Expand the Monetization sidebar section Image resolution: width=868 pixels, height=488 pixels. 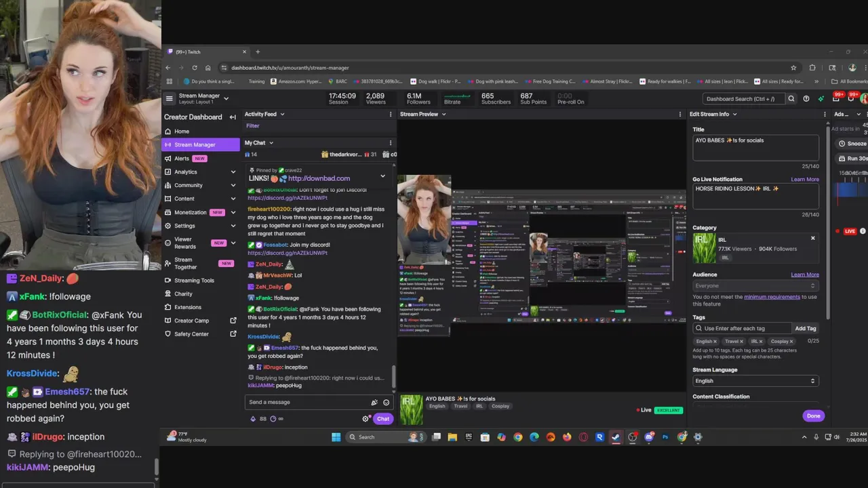tap(233, 213)
